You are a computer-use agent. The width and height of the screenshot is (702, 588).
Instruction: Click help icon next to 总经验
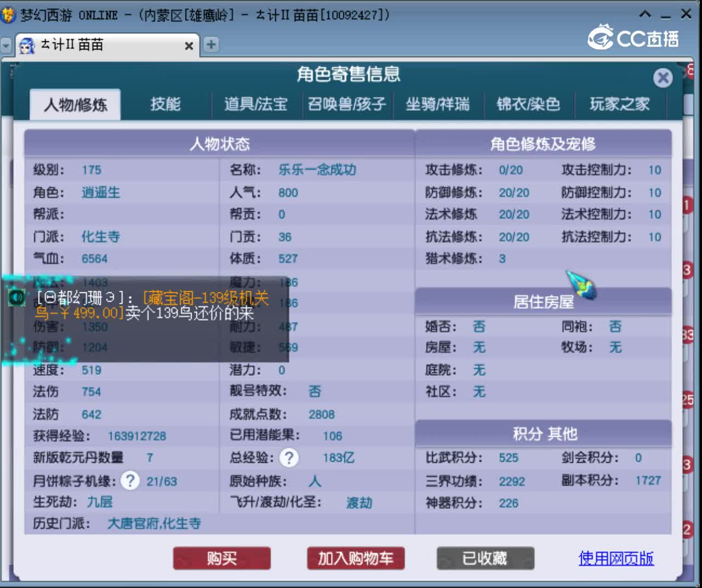289,457
